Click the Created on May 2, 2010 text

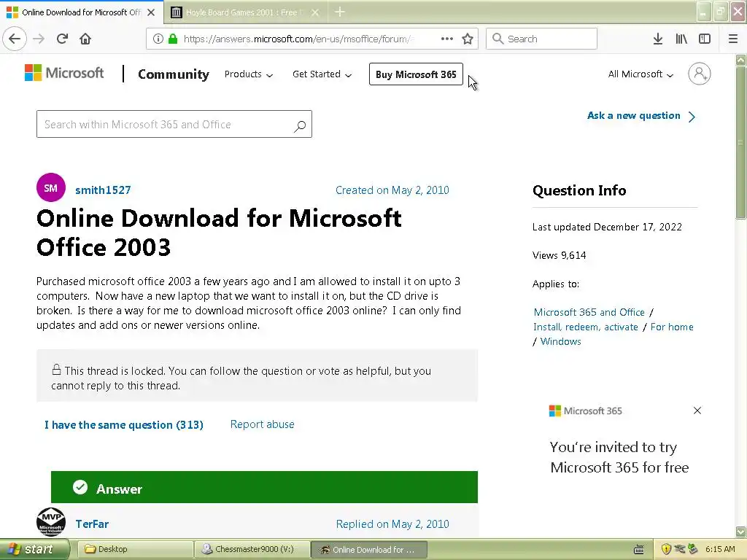392,190
